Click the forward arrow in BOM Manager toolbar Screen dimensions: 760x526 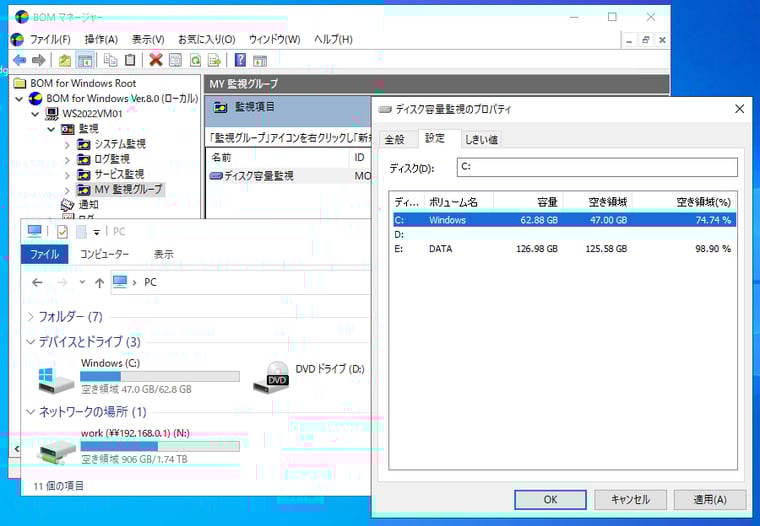(38, 60)
